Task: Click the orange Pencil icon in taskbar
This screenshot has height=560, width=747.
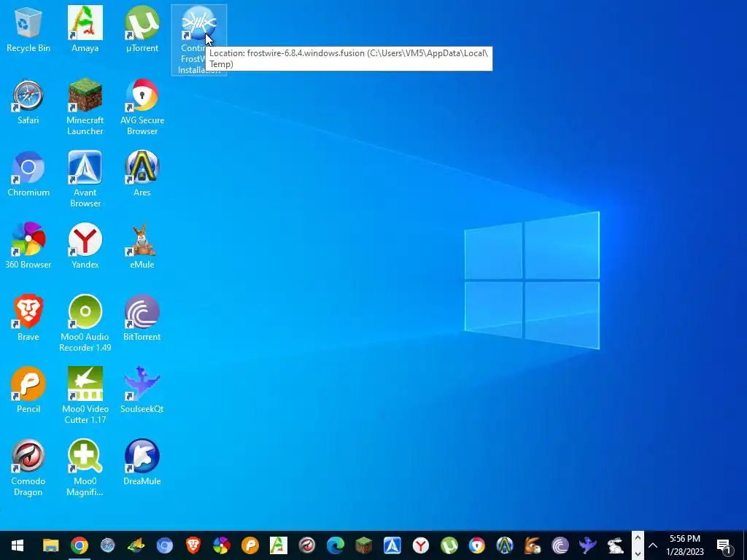Action: click(x=250, y=545)
